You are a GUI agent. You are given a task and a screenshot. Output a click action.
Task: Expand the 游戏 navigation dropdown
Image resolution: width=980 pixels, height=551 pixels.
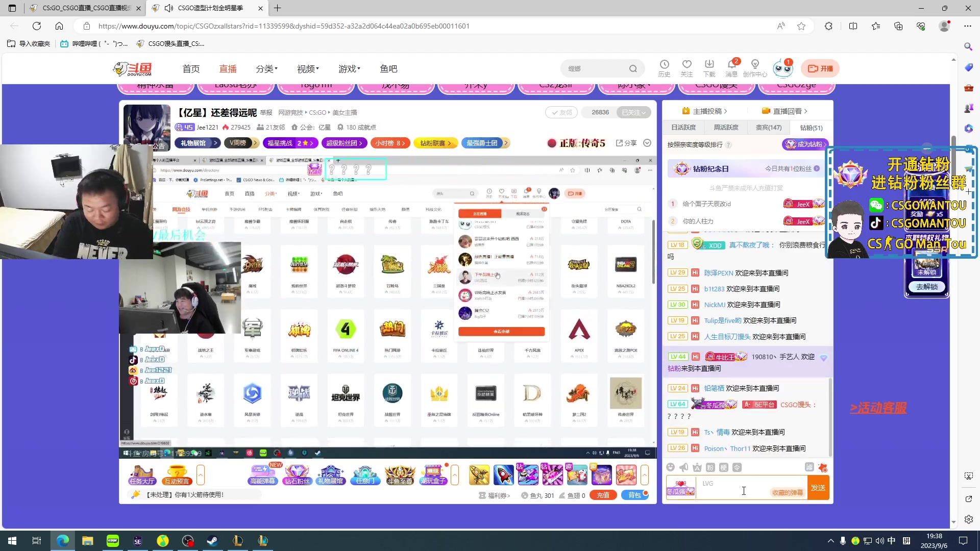[x=349, y=68]
